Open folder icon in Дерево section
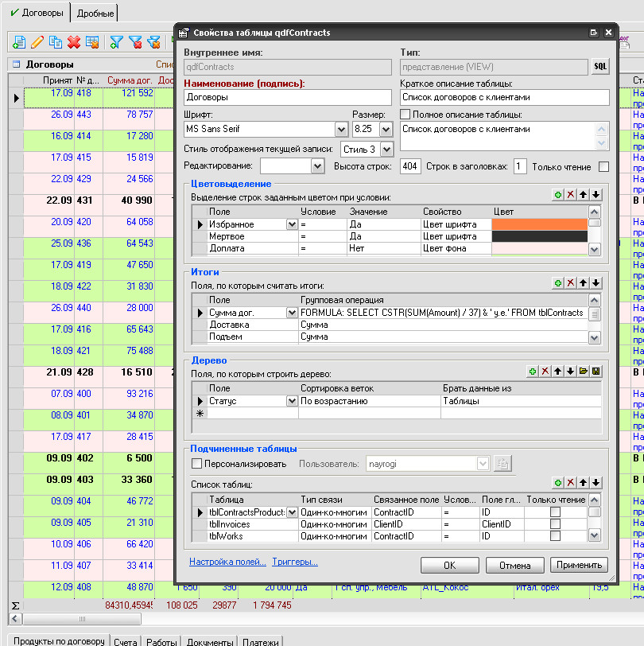 point(583,372)
